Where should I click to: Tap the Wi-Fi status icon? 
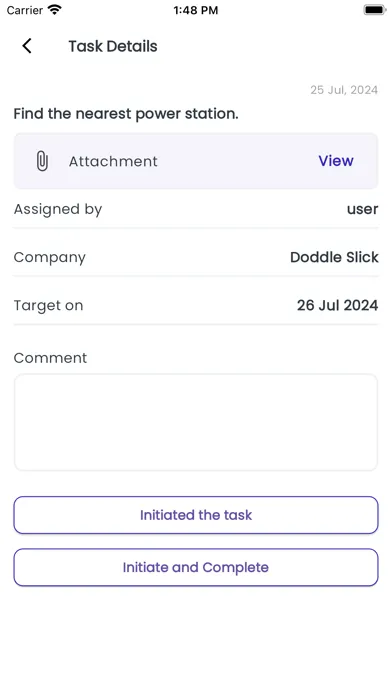(55, 10)
